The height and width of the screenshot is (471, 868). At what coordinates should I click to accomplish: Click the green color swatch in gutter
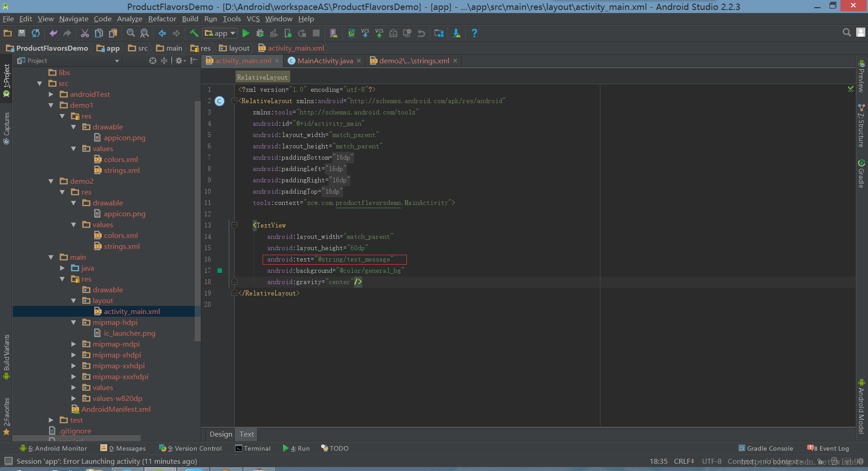pyautogui.click(x=220, y=271)
